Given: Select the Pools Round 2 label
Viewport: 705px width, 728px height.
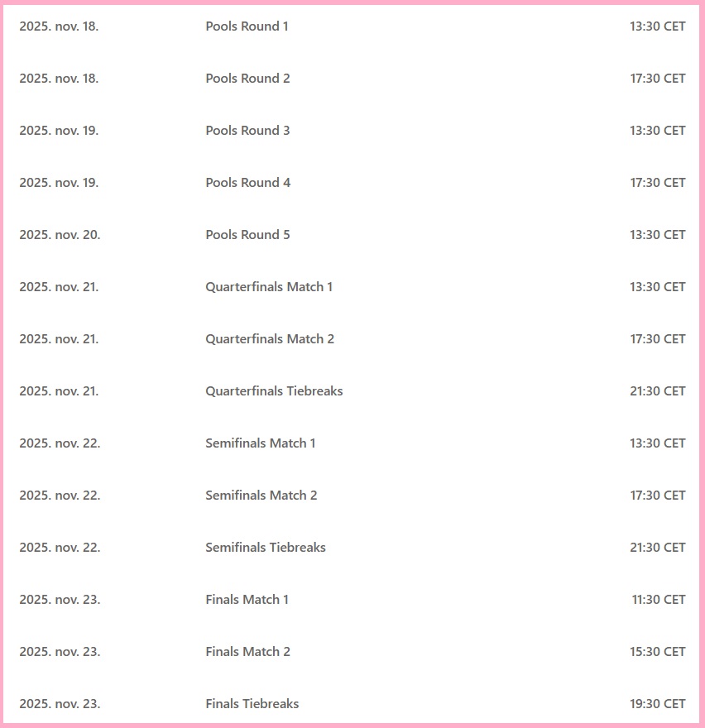Looking at the screenshot, I should [x=247, y=79].
